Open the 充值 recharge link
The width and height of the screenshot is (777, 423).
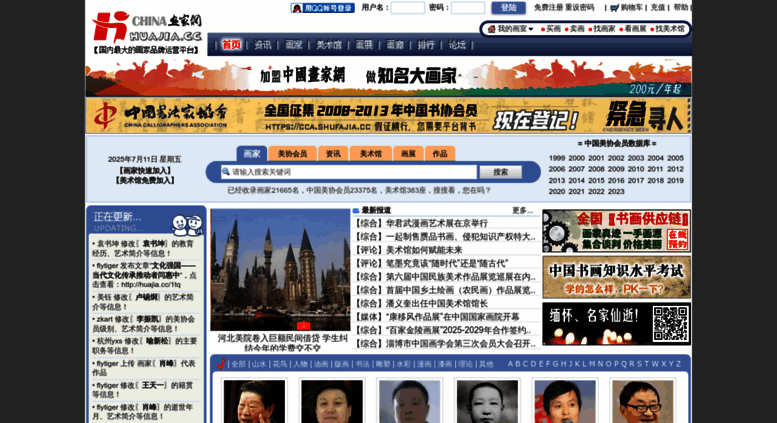click(658, 7)
